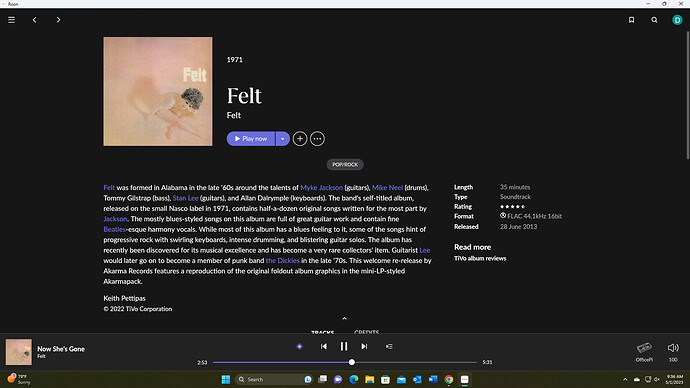
Task: Click the taskbar clock showing 9:36 AM
Action: pyautogui.click(x=675, y=379)
